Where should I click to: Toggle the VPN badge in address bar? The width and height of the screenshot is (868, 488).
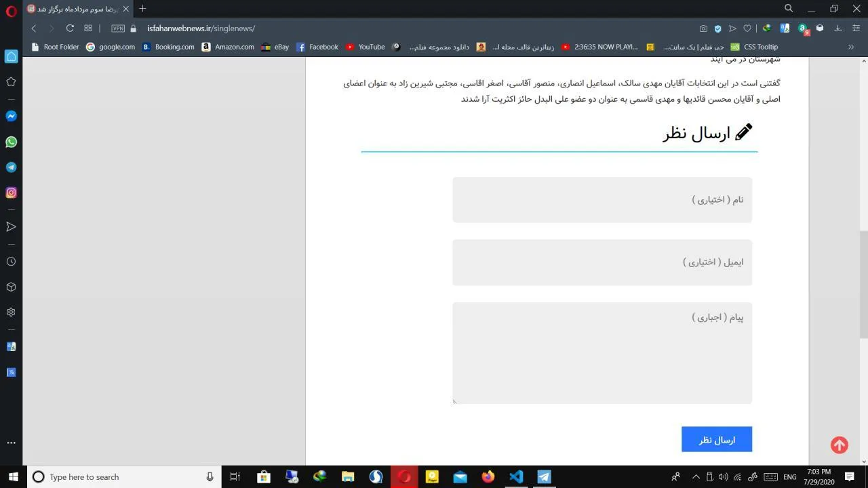point(118,28)
